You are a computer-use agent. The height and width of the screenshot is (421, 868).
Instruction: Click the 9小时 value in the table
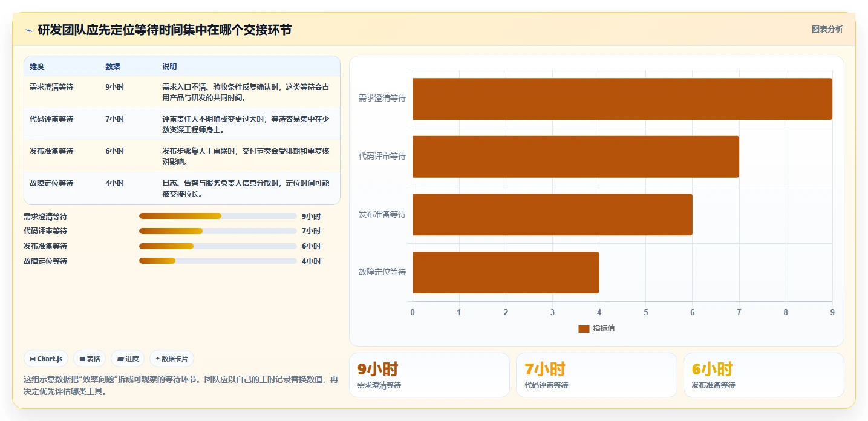(x=114, y=87)
